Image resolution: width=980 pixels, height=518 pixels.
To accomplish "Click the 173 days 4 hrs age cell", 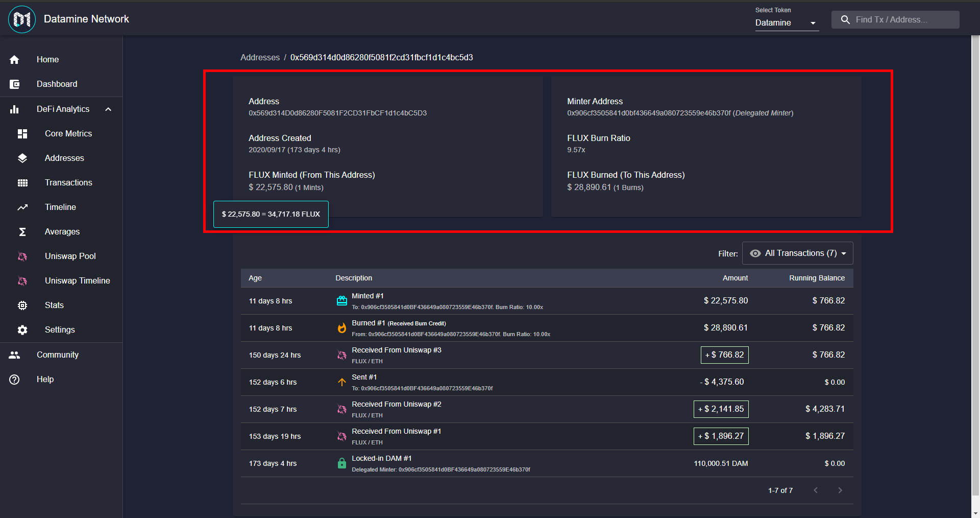I will (273, 463).
